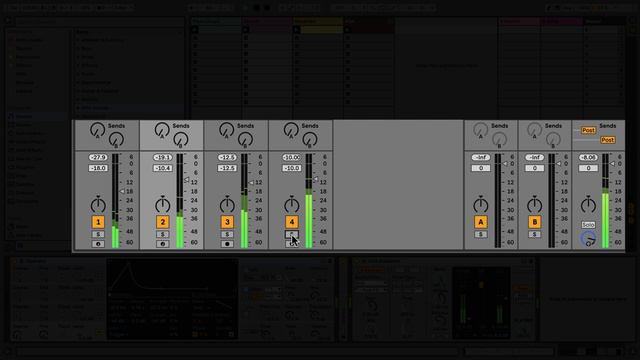The height and width of the screenshot is (360, 640).
Task: Arm track 2 for recording
Action: (x=162, y=244)
